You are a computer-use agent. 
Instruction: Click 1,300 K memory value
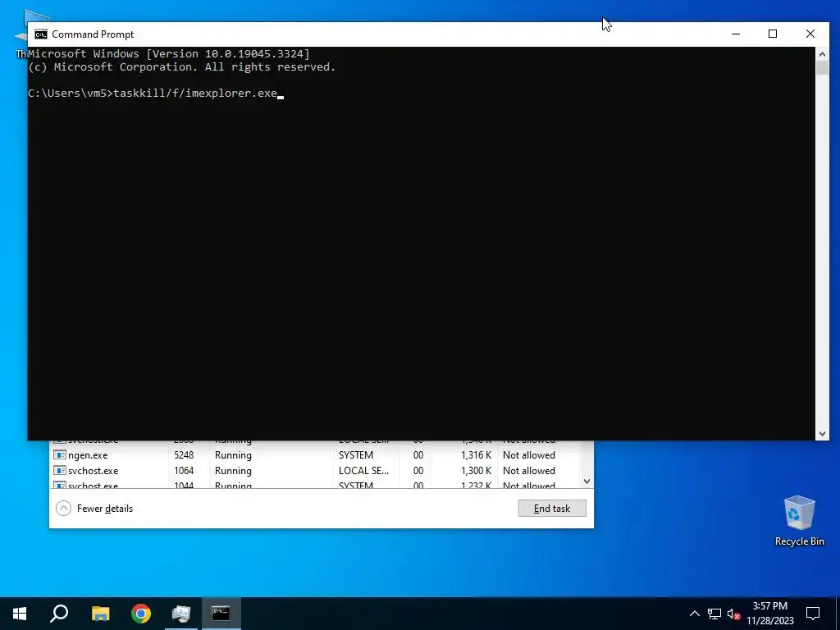pos(476,470)
